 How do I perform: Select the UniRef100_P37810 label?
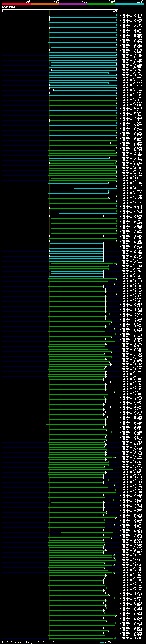[x=131, y=467]
